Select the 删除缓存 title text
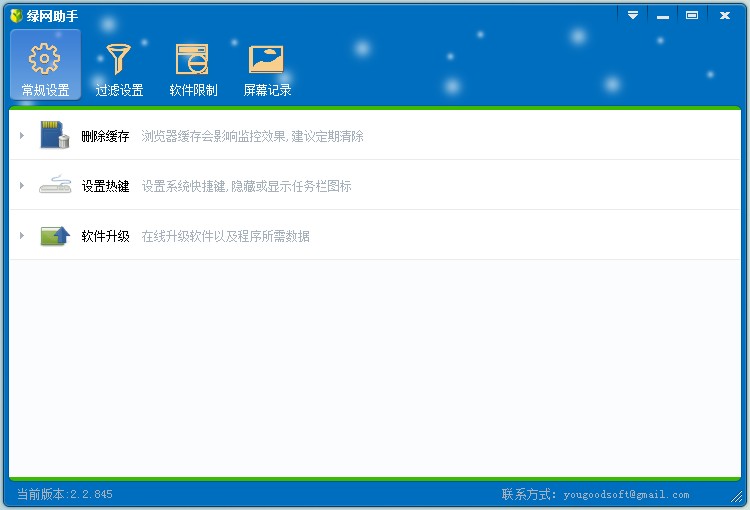Image resolution: width=750 pixels, height=510 pixels. (x=105, y=136)
